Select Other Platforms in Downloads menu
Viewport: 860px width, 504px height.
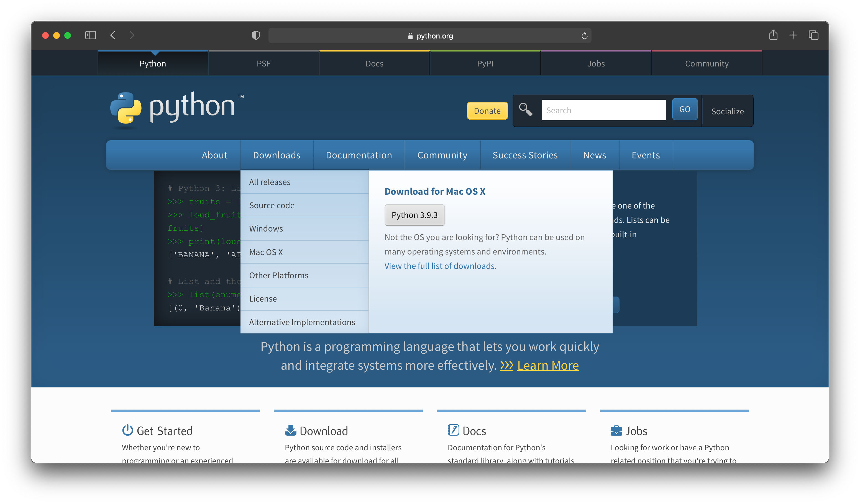(304, 275)
